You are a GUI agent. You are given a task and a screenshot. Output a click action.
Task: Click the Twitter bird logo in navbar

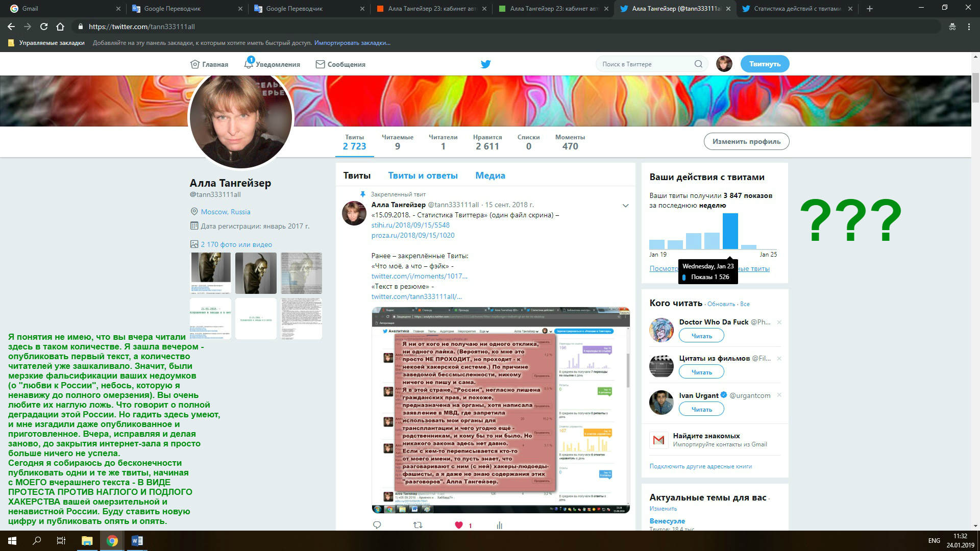click(485, 64)
